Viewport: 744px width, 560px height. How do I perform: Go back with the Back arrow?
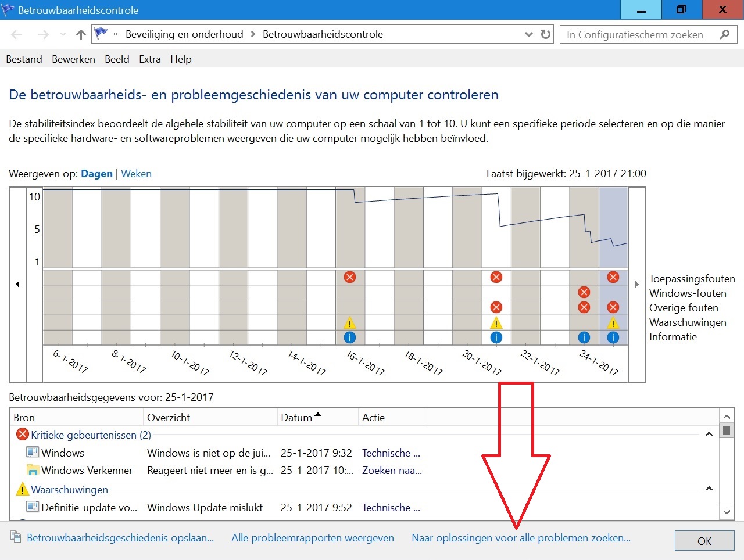coord(17,35)
